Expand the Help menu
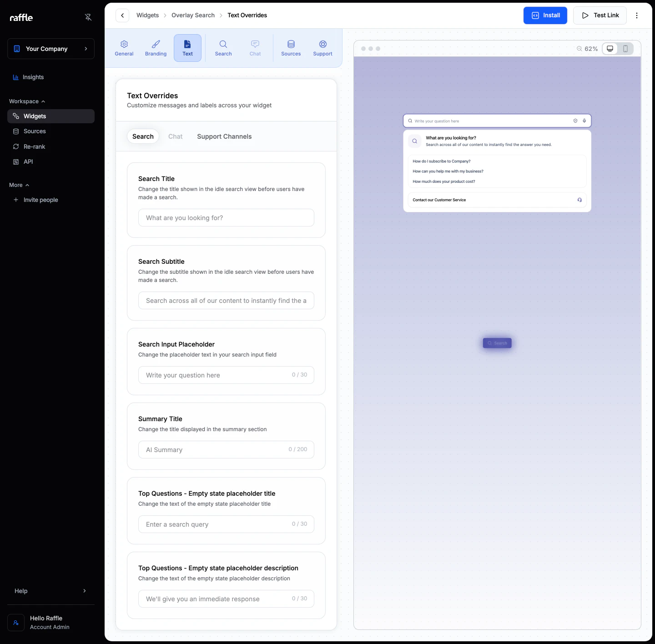655x644 pixels. tap(51, 591)
